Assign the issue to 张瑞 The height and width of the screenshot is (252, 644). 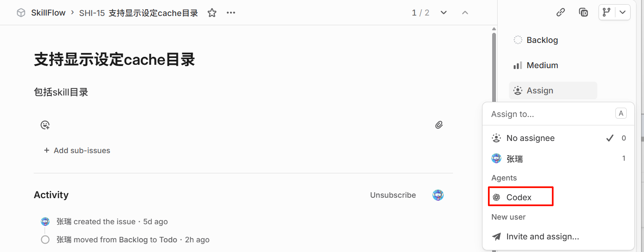click(x=515, y=159)
